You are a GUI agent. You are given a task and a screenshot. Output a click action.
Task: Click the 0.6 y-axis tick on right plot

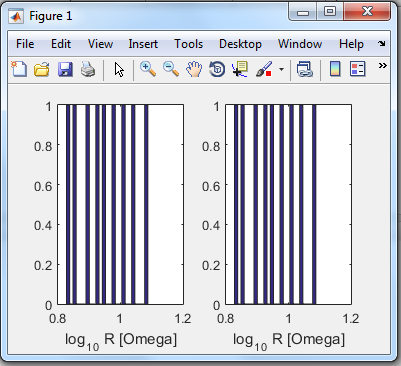(211, 186)
